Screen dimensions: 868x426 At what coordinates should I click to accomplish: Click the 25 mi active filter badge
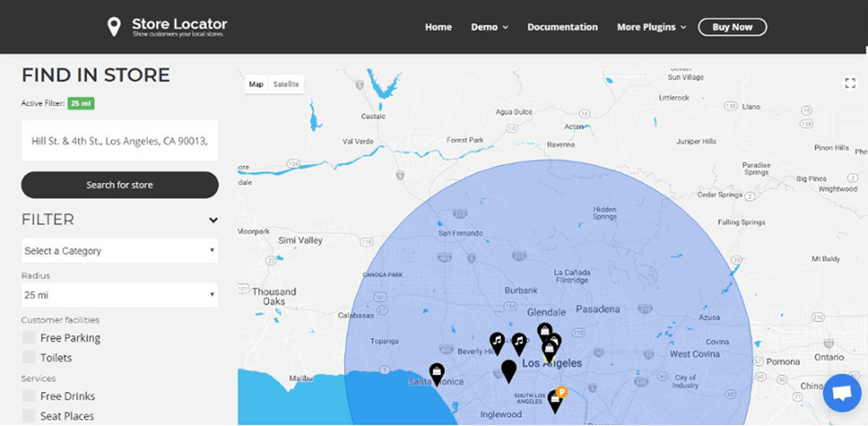pos(81,103)
